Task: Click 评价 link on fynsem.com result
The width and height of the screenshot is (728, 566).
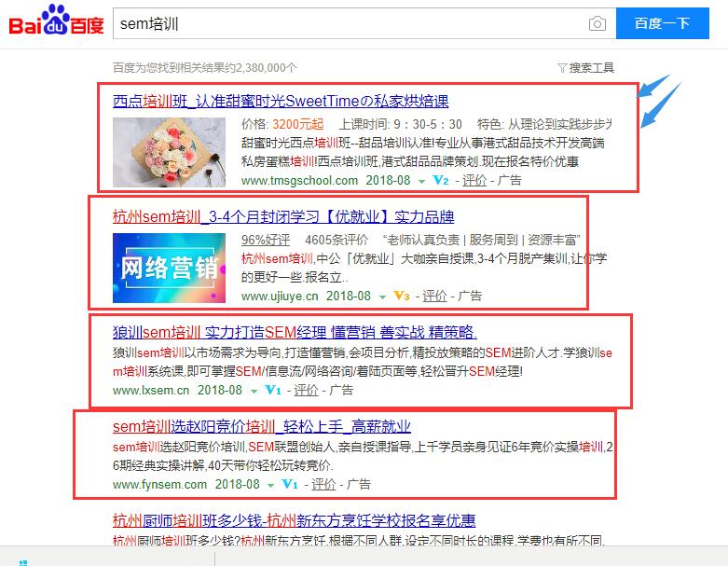Action: pyautogui.click(x=323, y=484)
